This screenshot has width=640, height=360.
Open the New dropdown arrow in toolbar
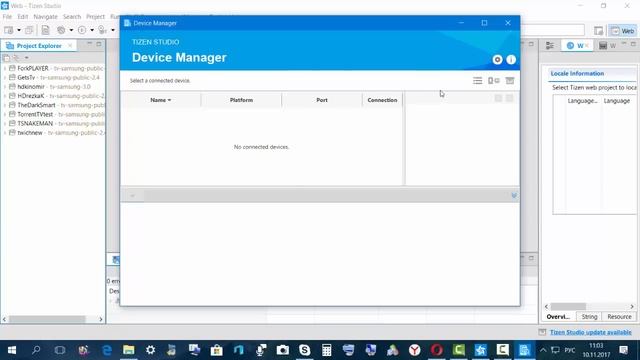19,30
